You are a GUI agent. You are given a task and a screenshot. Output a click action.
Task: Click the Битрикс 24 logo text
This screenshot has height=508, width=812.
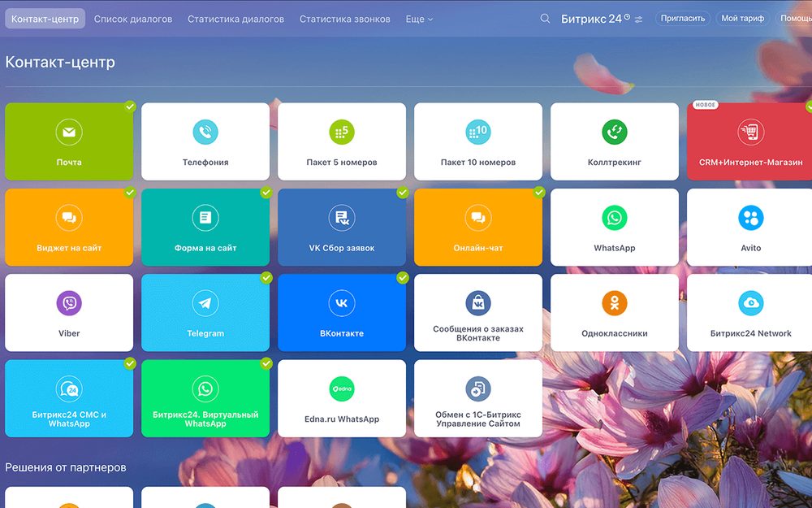[591, 19]
